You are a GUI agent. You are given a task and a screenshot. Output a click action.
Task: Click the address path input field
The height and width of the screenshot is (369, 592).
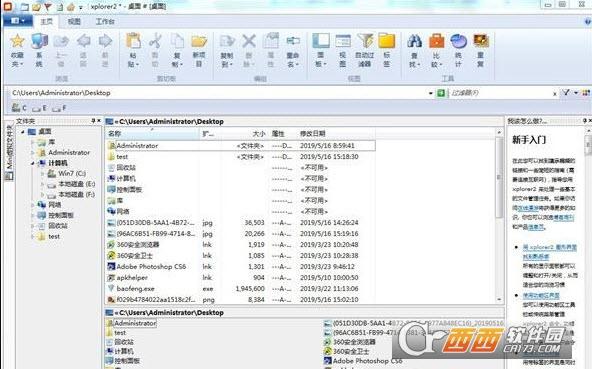[x=219, y=93]
